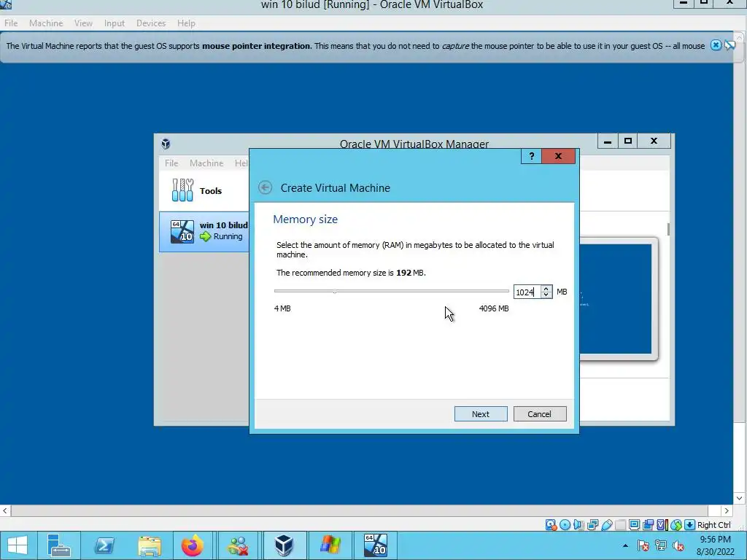
Task: Select the win 10 bilud VM entry
Action: 204,231
